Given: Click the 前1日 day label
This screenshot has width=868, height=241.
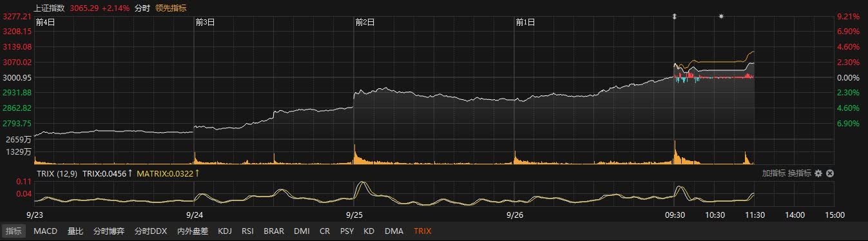Looking at the screenshot, I should pos(526,22).
